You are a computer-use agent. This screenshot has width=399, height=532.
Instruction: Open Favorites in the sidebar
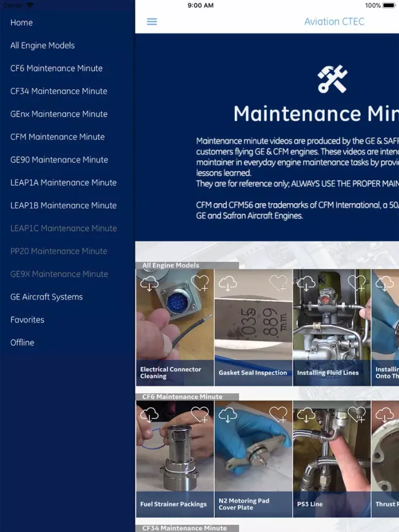[27, 320]
